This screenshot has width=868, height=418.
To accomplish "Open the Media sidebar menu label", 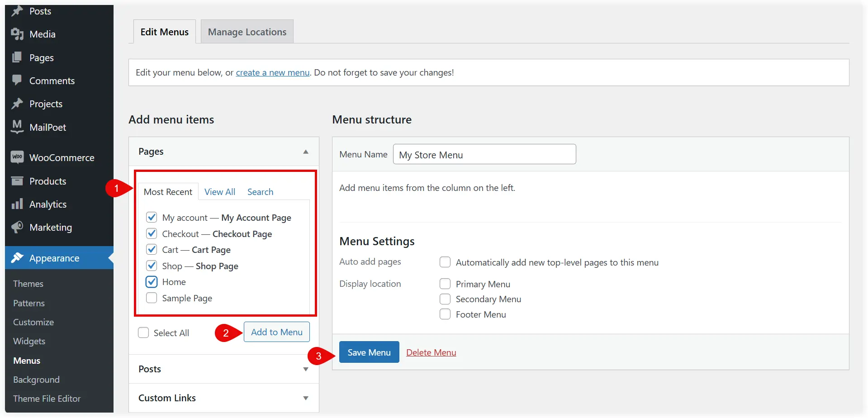I will [43, 34].
